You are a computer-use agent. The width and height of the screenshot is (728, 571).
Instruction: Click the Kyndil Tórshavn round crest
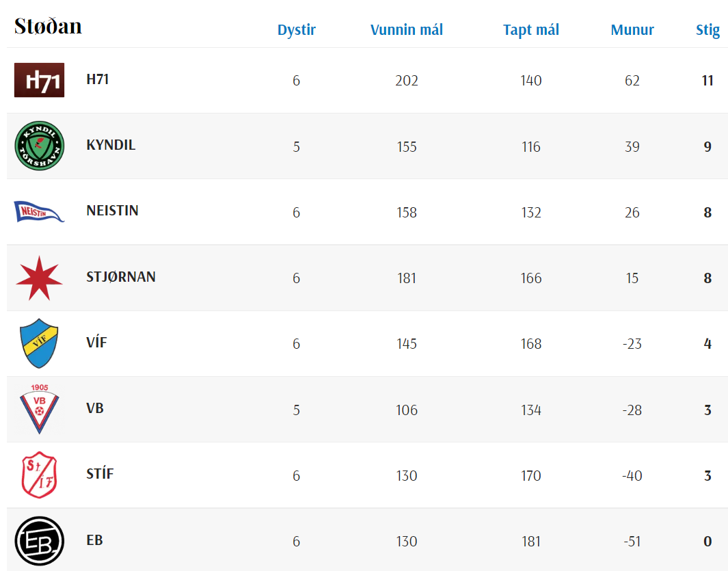(39, 146)
